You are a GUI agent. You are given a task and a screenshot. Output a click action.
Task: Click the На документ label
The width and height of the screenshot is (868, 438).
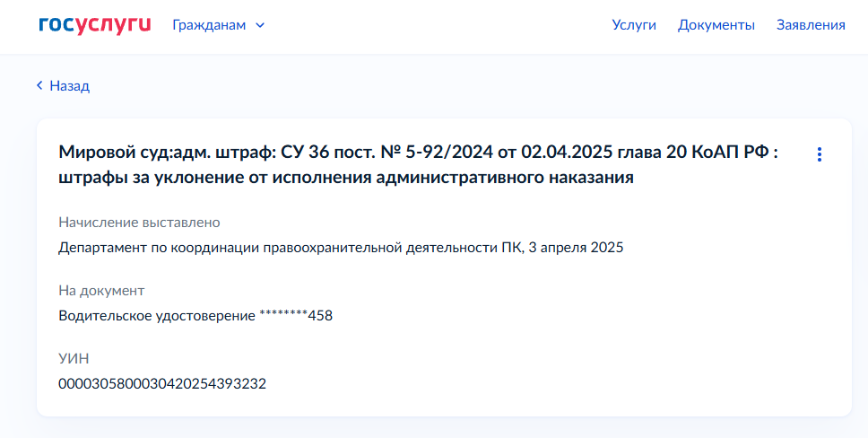click(x=101, y=291)
